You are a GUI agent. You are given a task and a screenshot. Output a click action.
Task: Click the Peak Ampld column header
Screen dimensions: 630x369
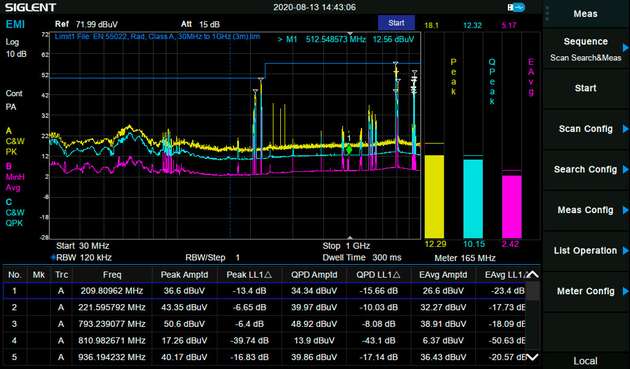click(184, 275)
